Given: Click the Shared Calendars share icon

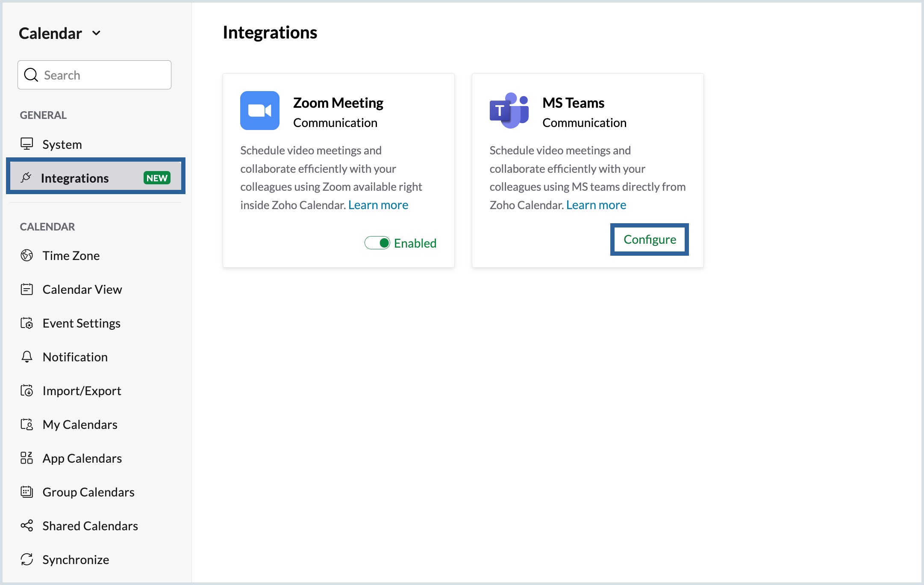Looking at the screenshot, I should click(27, 526).
